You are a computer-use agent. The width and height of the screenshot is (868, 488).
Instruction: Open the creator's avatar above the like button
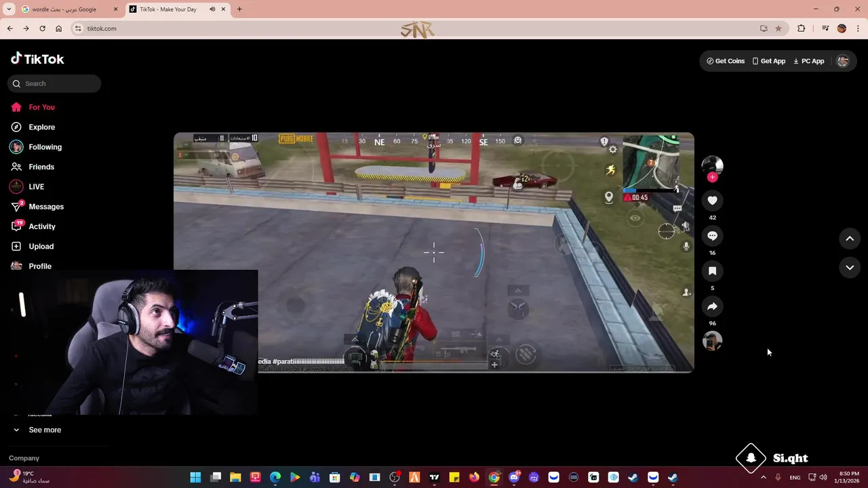[712, 165]
